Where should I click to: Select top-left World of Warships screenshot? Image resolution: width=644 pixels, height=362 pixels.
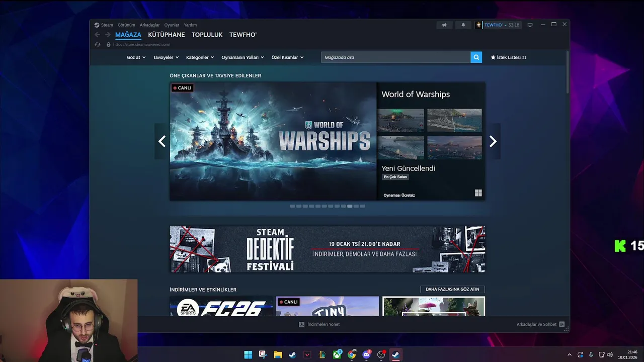click(401, 120)
